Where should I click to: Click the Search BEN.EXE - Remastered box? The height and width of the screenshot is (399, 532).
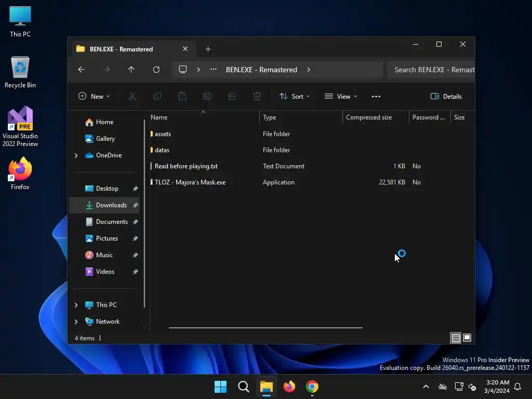[x=431, y=70]
